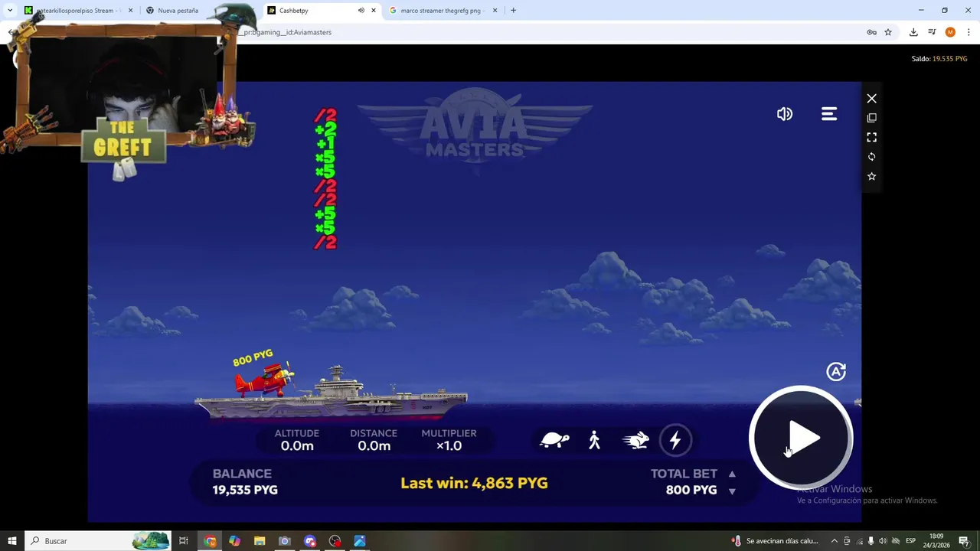Increase total bet with up arrow

pos(732,474)
